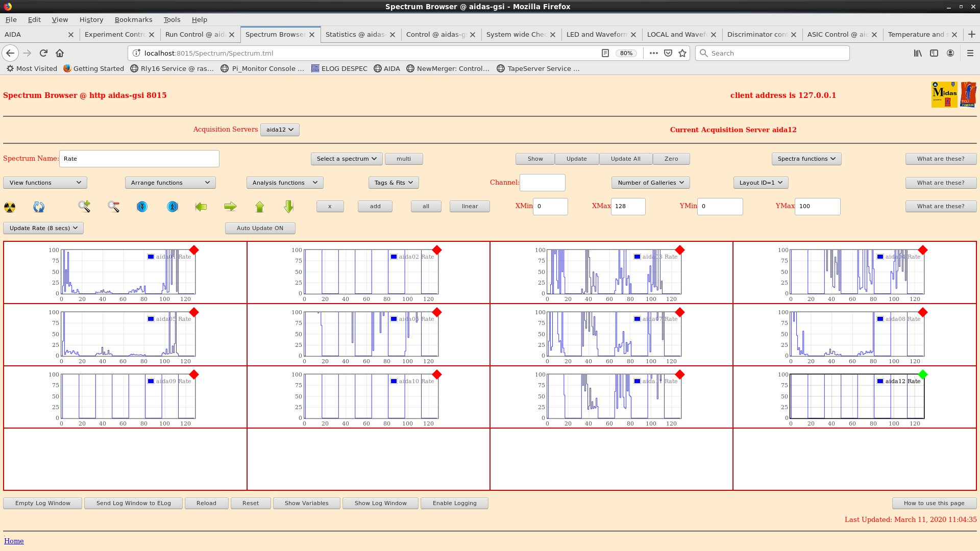Open the Acquisition Servers aida12 dropdown

tap(280, 130)
